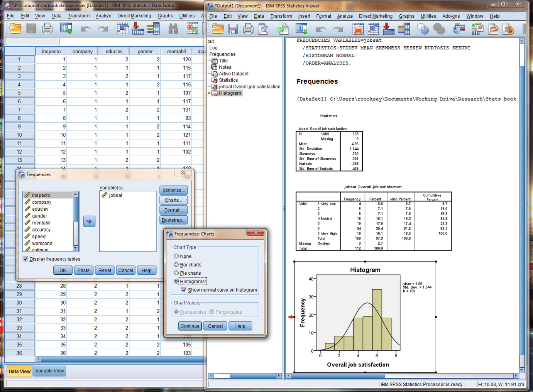Click the page with pencil icon in Viewer toolbar
Image resolution: width=533 pixels, height=392 pixels.
click(493, 29)
